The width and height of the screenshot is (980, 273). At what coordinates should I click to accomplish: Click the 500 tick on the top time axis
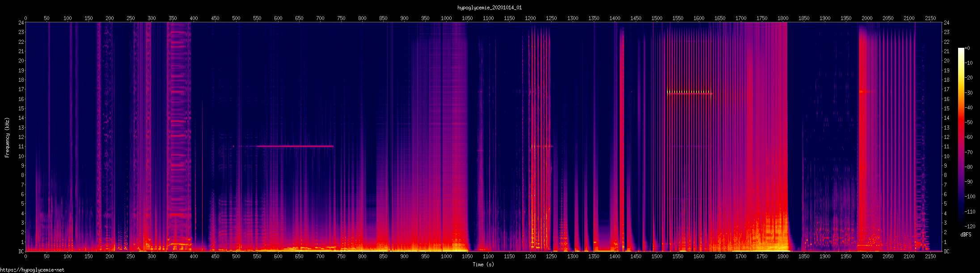(236, 18)
